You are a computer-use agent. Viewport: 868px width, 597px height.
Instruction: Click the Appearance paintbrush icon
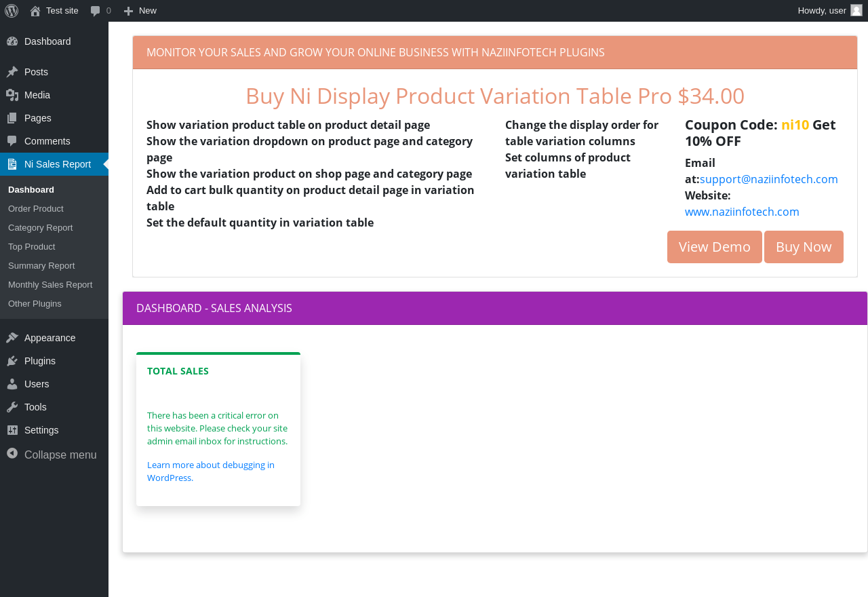pyautogui.click(x=12, y=338)
